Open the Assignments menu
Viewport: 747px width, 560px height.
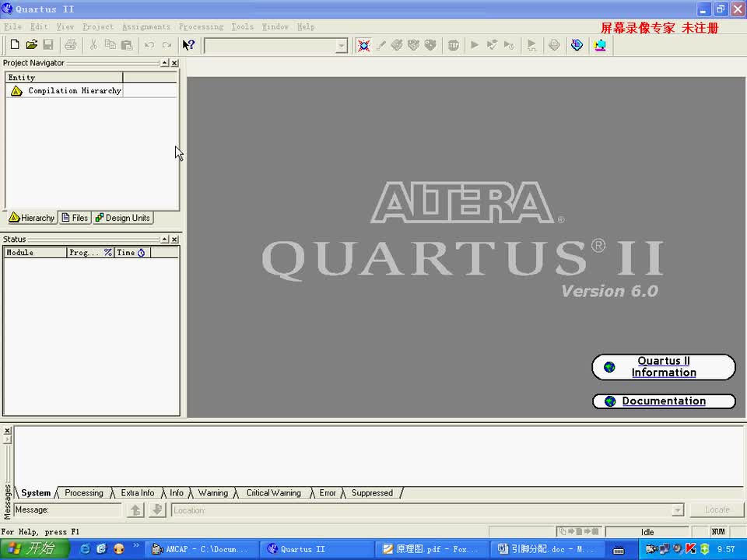tap(146, 26)
